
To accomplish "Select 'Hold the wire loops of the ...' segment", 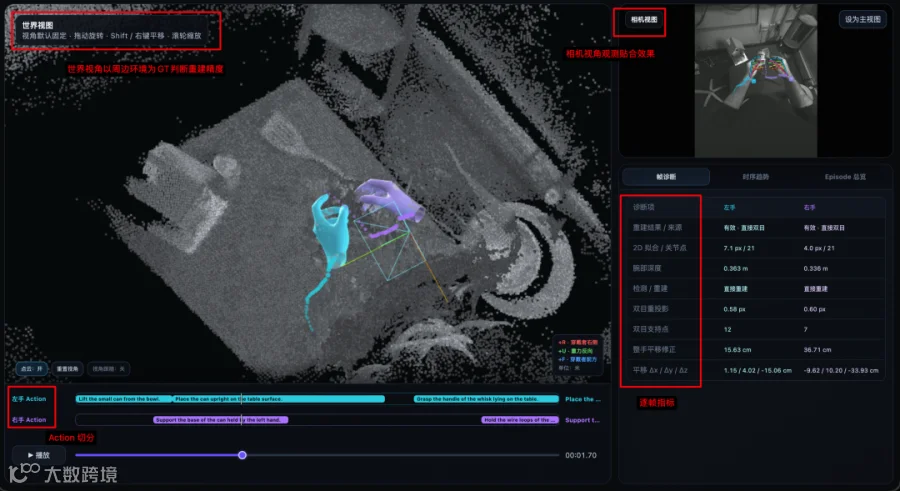I will point(520,420).
